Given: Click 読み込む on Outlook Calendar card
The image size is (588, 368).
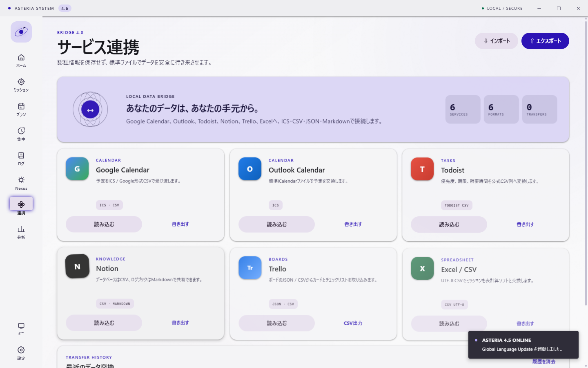Looking at the screenshot, I should [276, 224].
